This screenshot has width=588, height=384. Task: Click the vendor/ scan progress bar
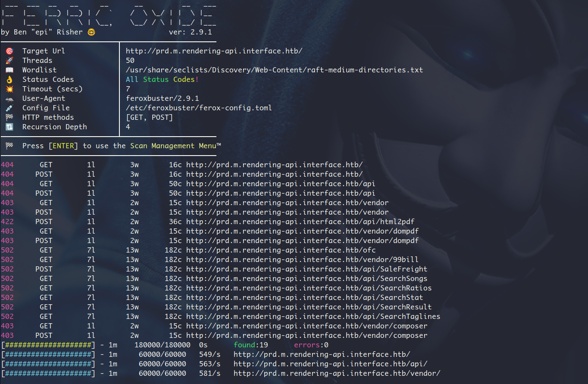coord(48,373)
